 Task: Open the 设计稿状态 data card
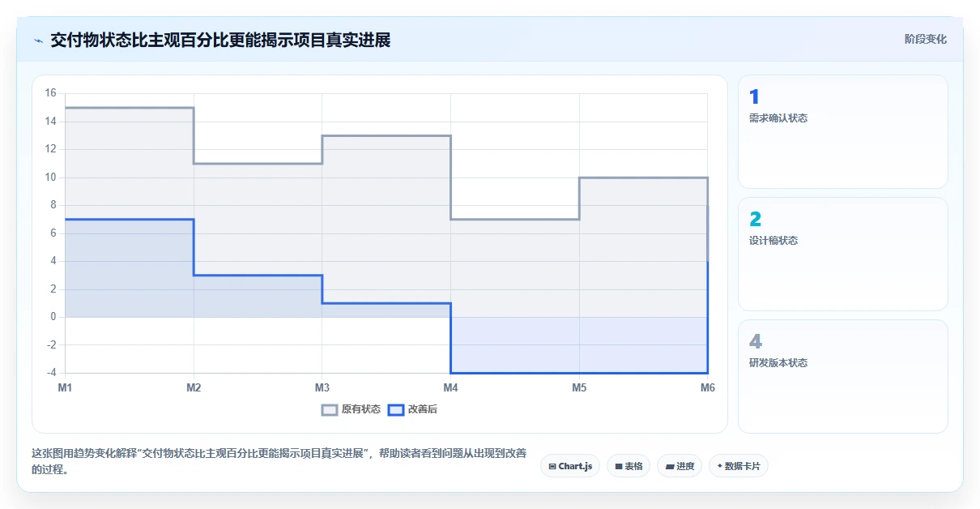[x=843, y=254]
